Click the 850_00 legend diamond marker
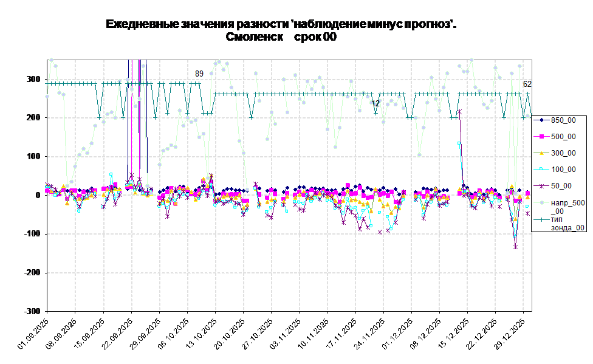 [541, 120]
